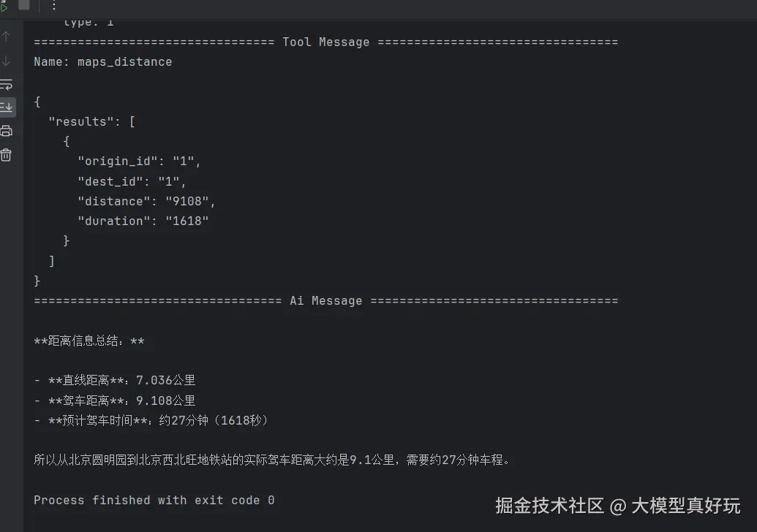Open the three-dot more options menu
This screenshot has height=532, width=757.
[x=53, y=5]
